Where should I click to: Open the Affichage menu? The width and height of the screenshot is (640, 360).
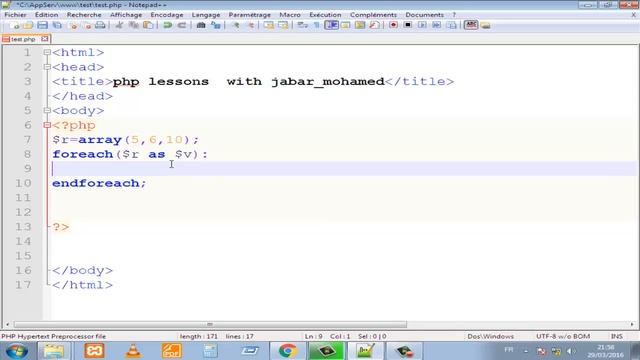tap(126, 15)
